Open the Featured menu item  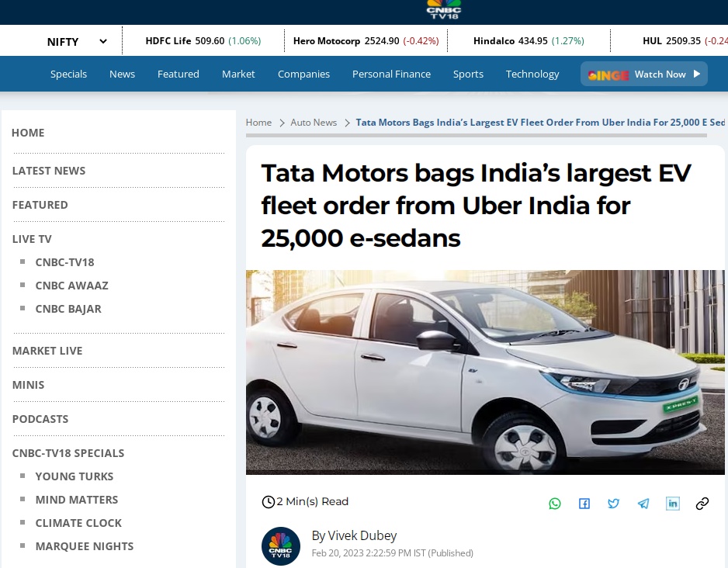[179, 74]
